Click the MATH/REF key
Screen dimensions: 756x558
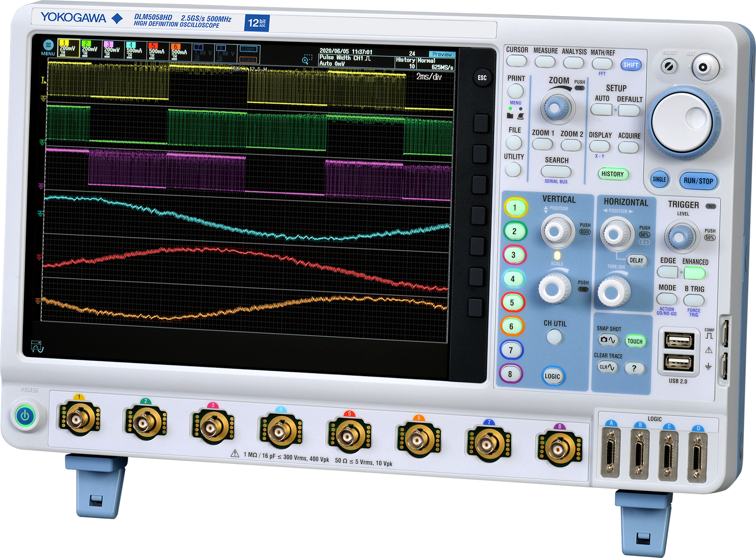[602, 63]
